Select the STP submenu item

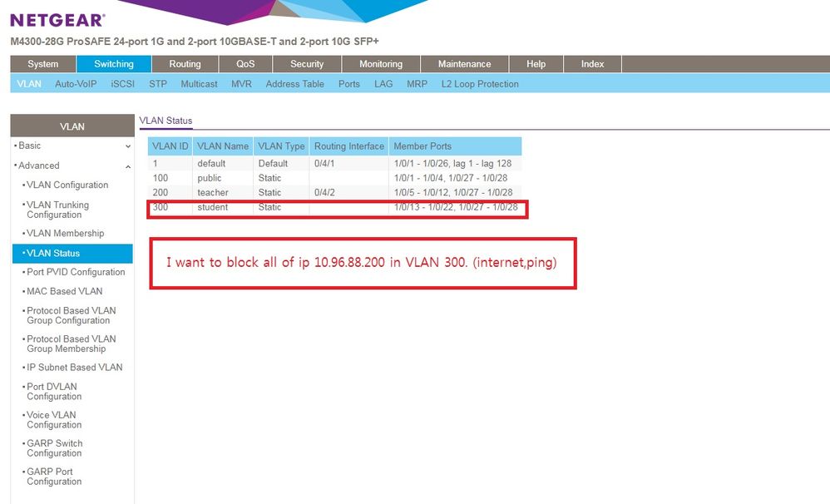coord(158,84)
